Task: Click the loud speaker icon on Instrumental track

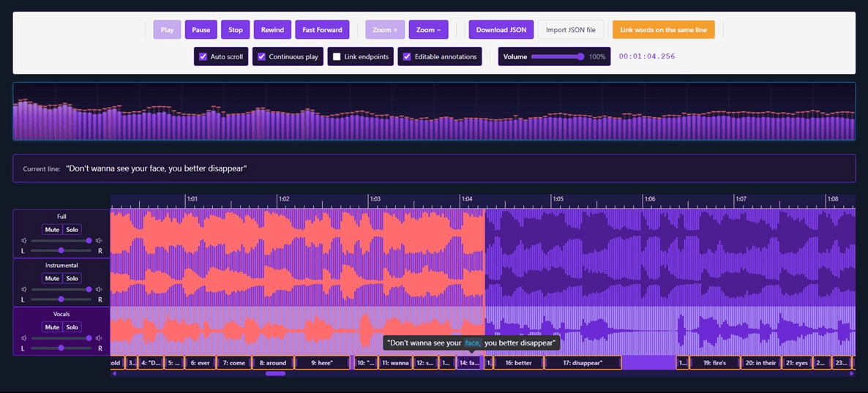Action: pos(99,290)
